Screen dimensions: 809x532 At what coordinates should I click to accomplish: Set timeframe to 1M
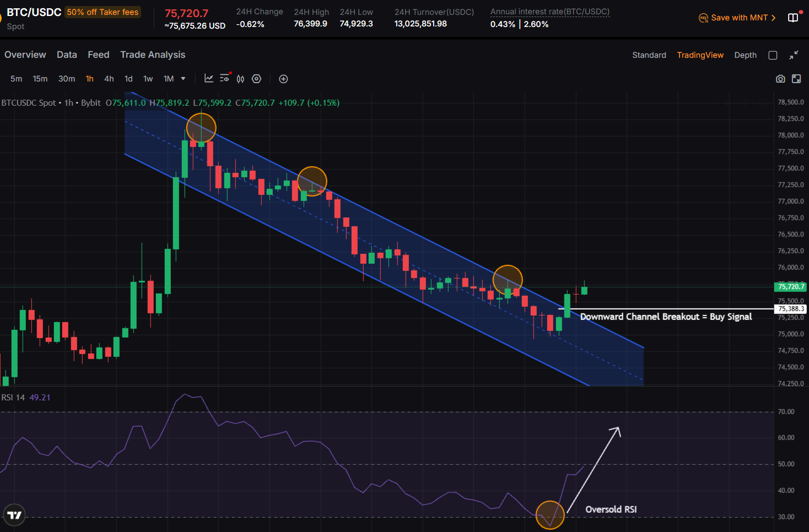[x=169, y=79]
